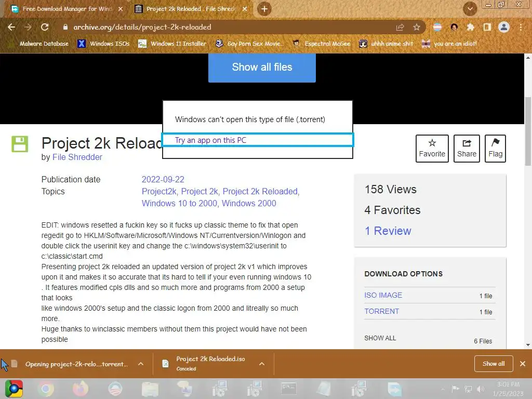
Task: Click the flag action center tray icon
Action: pos(456,389)
